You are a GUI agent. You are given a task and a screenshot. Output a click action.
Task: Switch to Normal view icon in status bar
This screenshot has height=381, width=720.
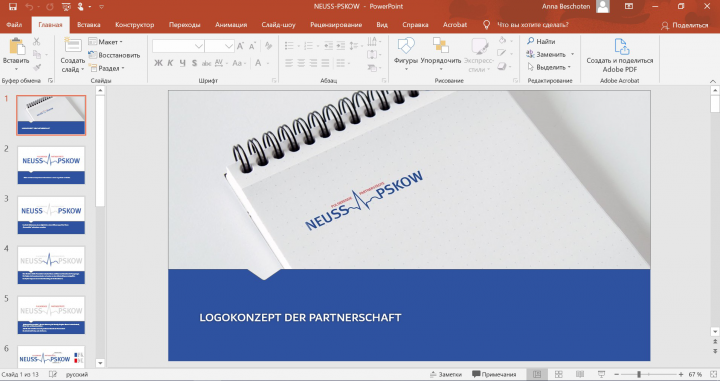click(536, 374)
